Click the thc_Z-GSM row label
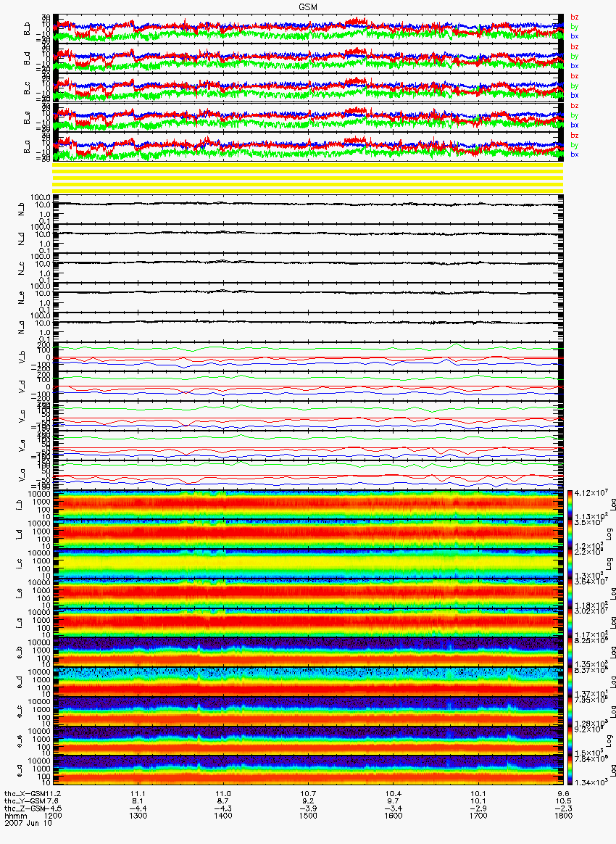Screen dimensions: 616x844 pyautogui.click(x=26, y=808)
